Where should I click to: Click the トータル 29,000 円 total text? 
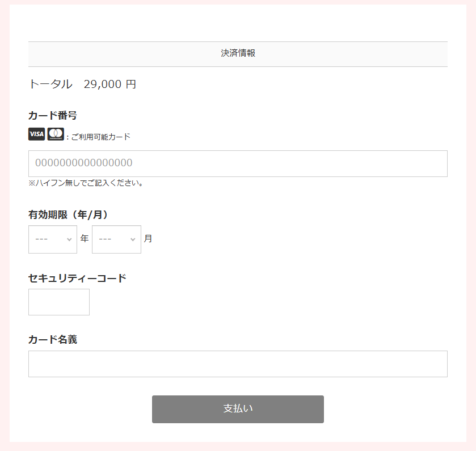coord(82,85)
